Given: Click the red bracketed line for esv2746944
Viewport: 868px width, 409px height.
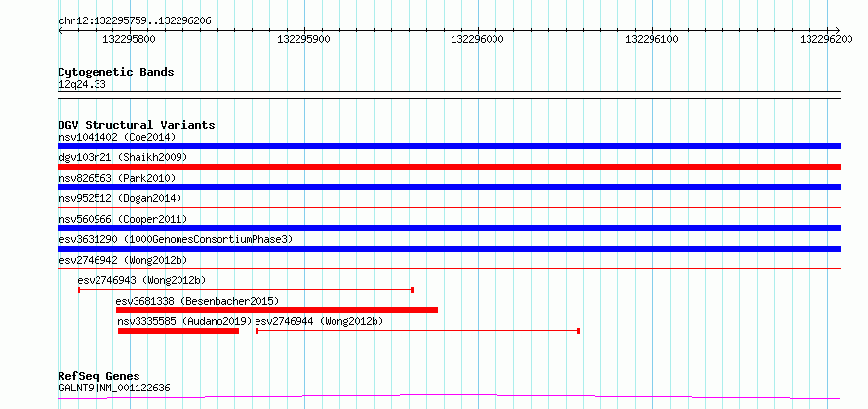Looking at the screenshot, I should 418,331.
